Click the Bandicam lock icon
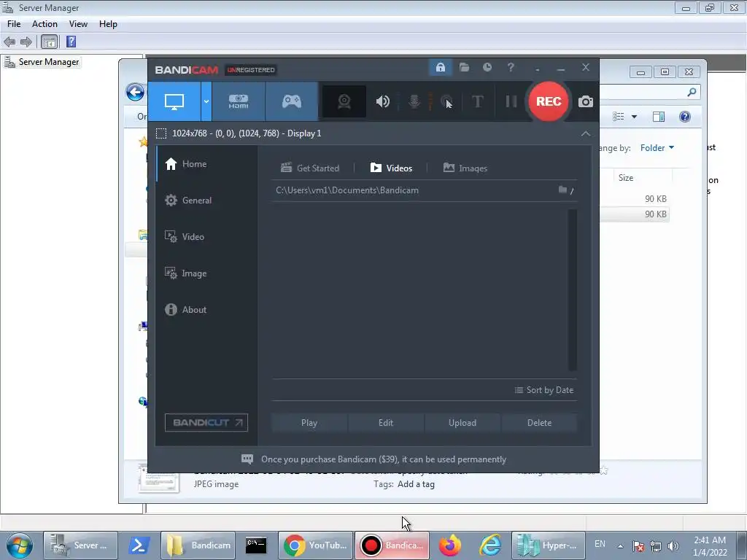Viewport: 747px width, 560px height. pos(440,68)
